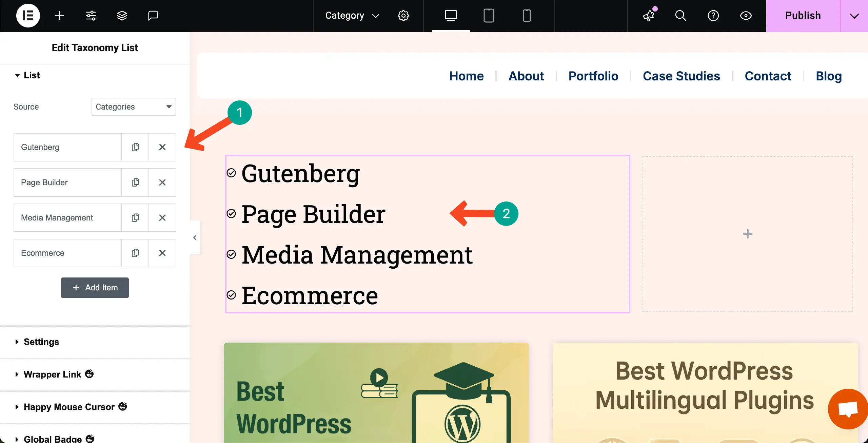The image size is (868, 443).
Task: Click the Add Item button
Action: pyautogui.click(x=95, y=288)
